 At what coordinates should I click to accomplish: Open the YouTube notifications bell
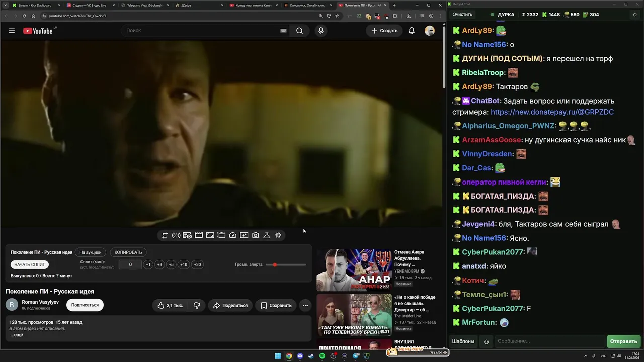point(412,31)
